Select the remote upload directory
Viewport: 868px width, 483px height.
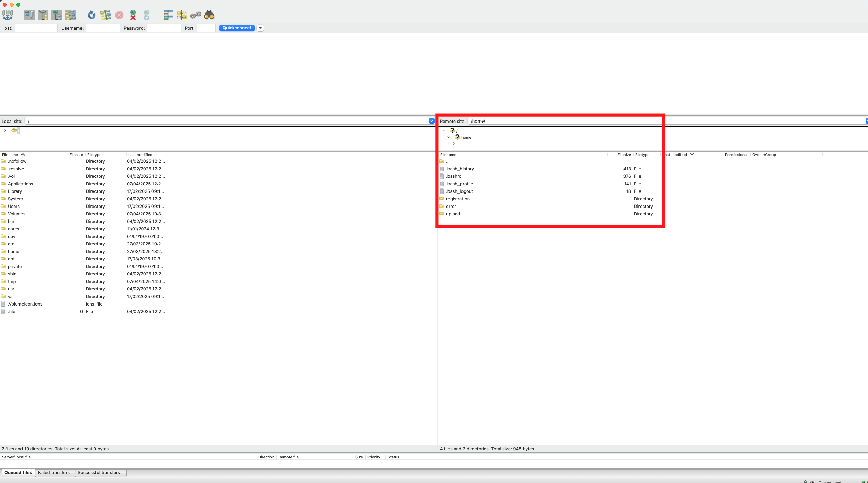[x=453, y=214]
